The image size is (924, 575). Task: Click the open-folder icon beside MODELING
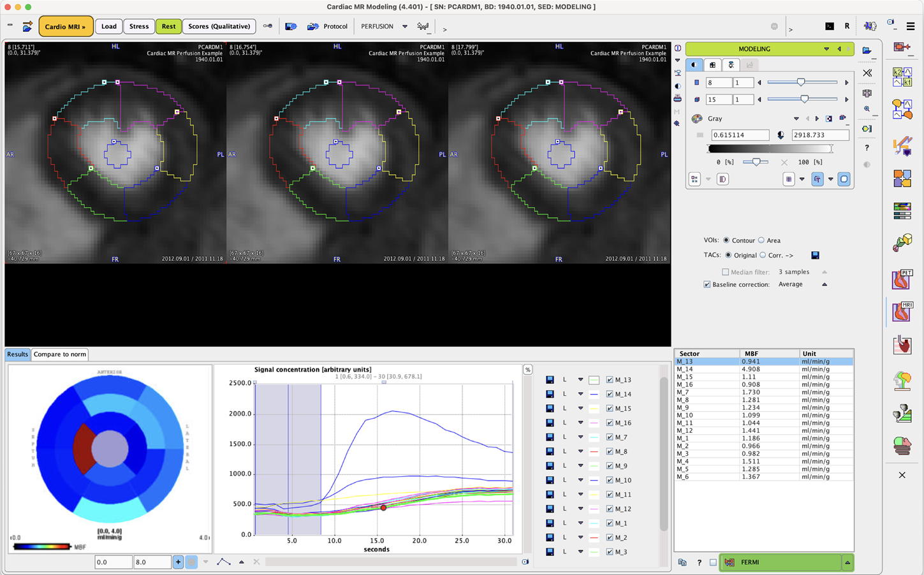point(867,50)
